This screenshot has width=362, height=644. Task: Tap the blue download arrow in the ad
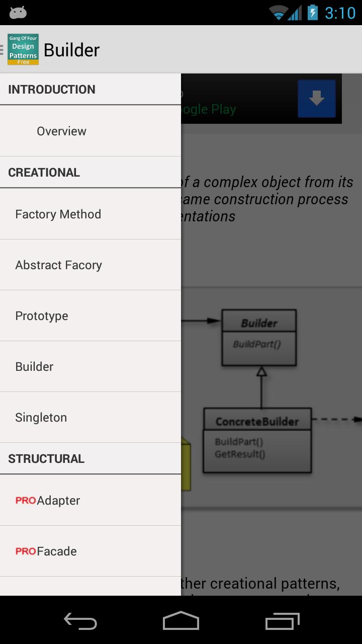tap(316, 98)
